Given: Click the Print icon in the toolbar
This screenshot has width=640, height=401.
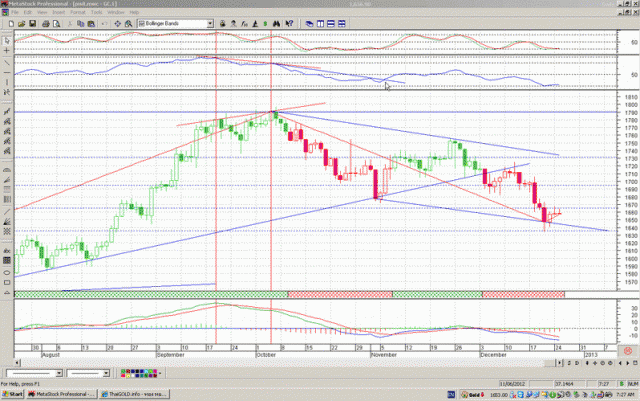Looking at the screenshot, I should pos(46,24).
